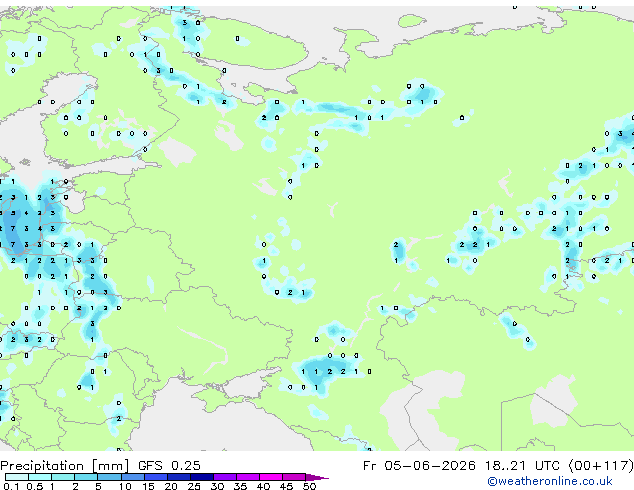634x490 pixels.
Task: Select the 5–10 mm legend color swatch
Action: pos(109,477)
